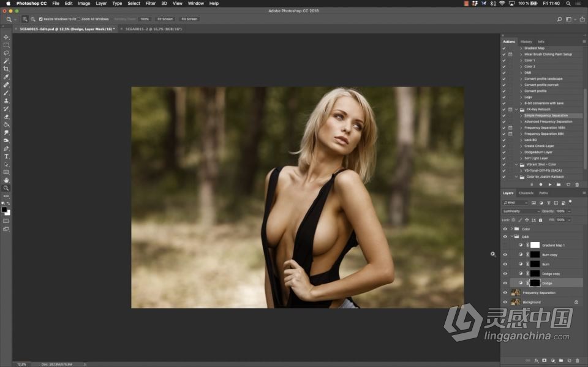Open the blend mode Luminosity dropdown

pos(521,211)
